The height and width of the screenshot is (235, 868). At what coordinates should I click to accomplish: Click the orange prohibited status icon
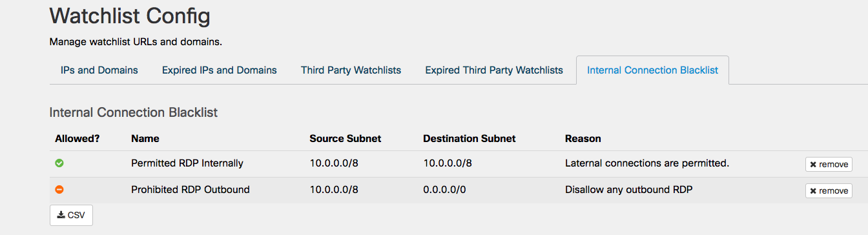(59, 190)
